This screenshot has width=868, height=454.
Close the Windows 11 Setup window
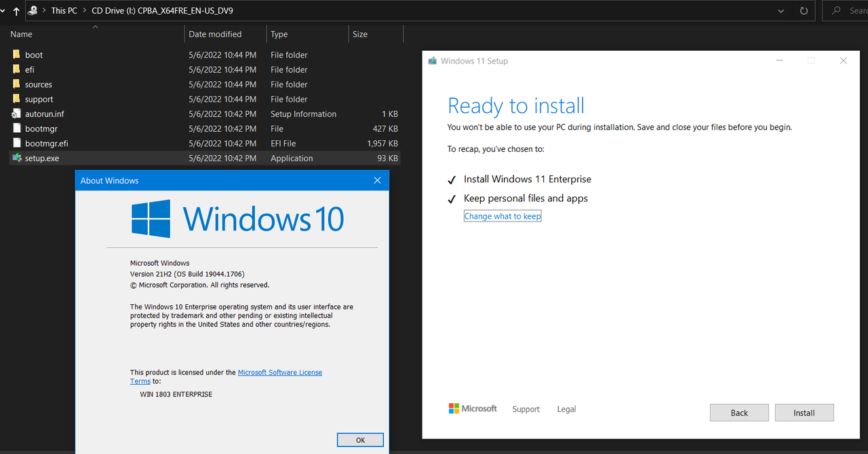(x=843, y=61)
